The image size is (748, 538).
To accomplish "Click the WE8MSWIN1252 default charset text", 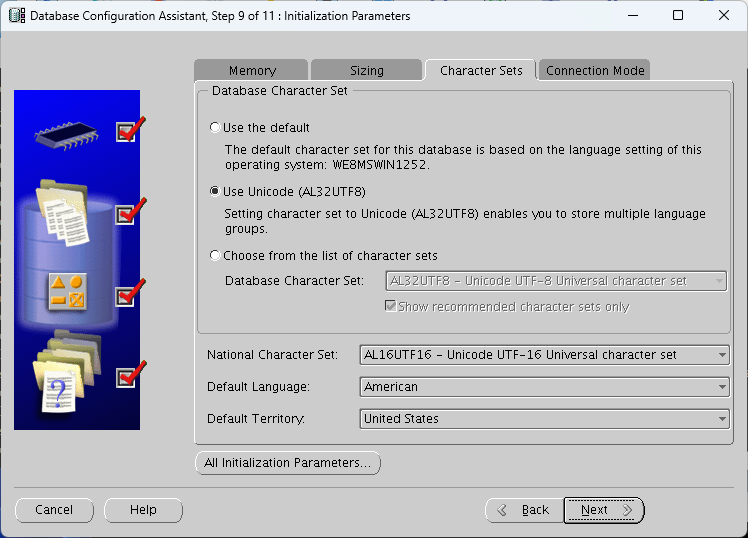I will tap(380, 165).
